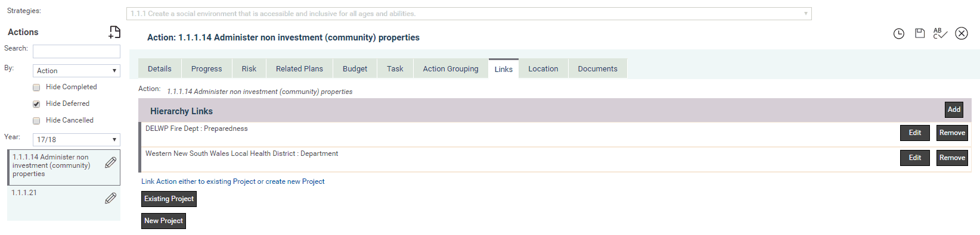Click the circled X close icon
Image resolution: width=980 pixels, height=235 pixels.
(x=962, y=33)
